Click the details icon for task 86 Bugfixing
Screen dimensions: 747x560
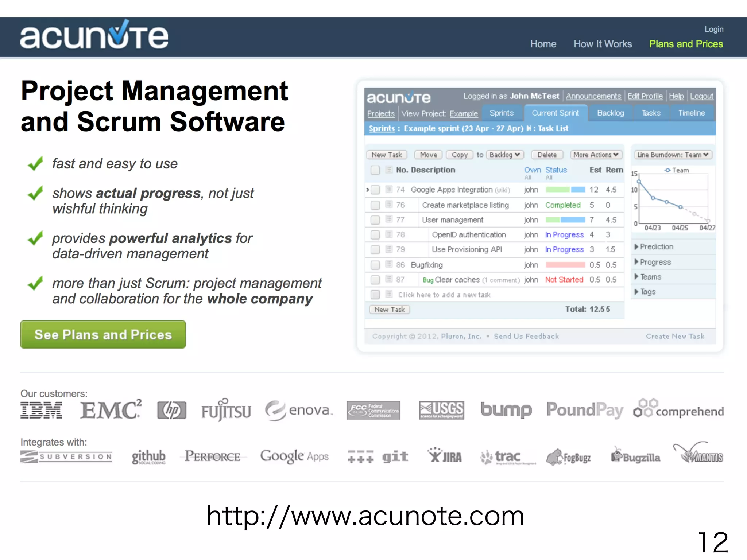[389, 264]
